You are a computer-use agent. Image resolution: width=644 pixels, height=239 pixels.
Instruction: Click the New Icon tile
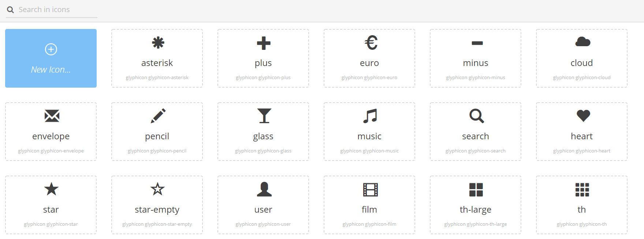coord(51,58)
